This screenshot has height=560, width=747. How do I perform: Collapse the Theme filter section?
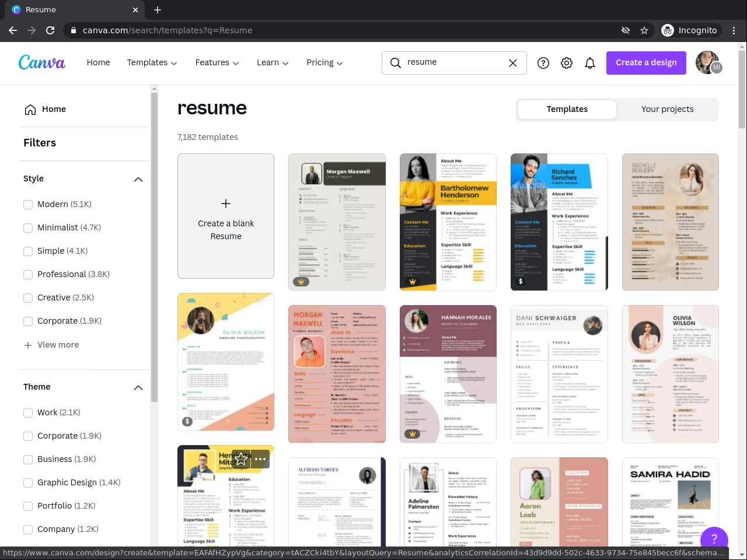pyautogui.click(x=138, y=387)
